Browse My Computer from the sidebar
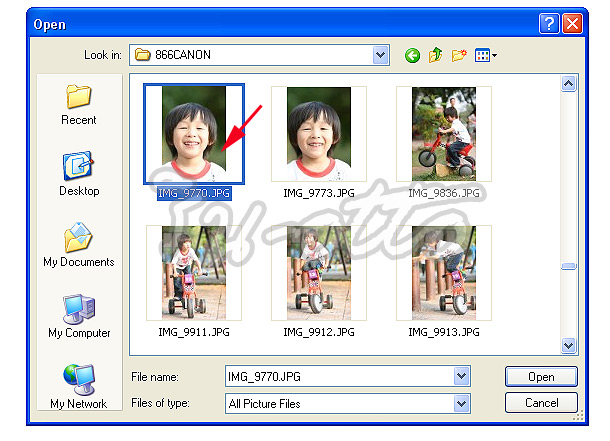Screen dimensions: 610x441 point(79,316)
